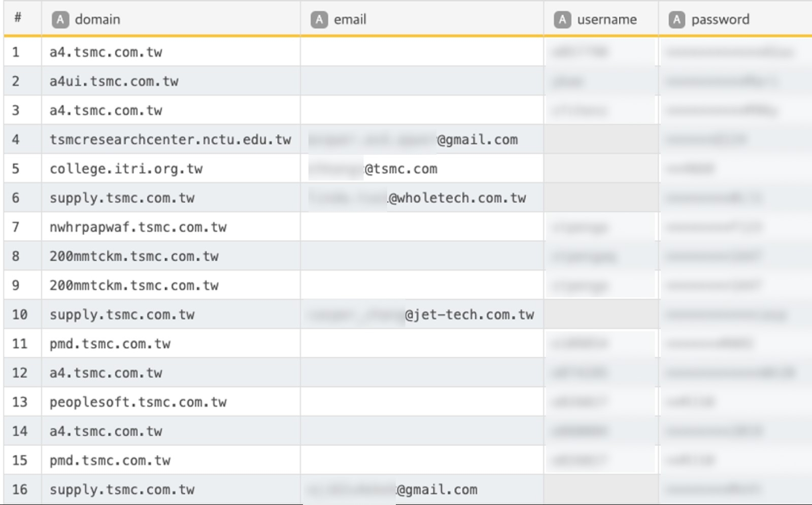Select the # row index column header

pos(18,18)
